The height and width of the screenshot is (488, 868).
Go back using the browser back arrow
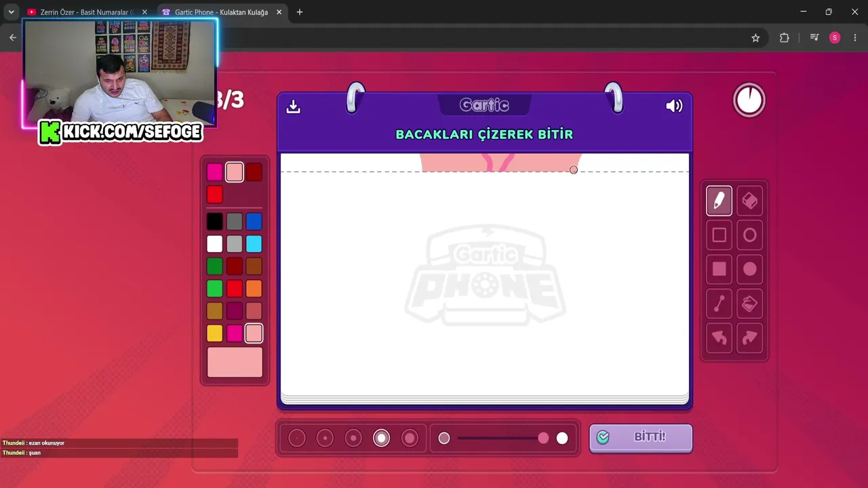tap(13, 38)
